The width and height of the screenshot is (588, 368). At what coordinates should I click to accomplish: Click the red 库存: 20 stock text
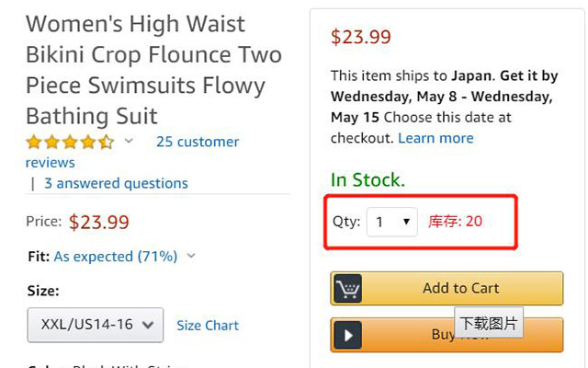[x=456, y=222]
